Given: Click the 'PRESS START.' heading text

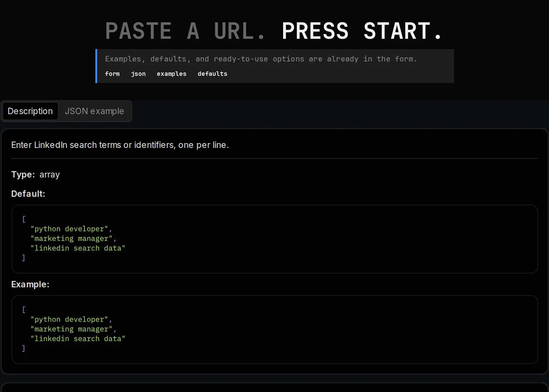Looking at the screenshot, I should coord(362,31).
